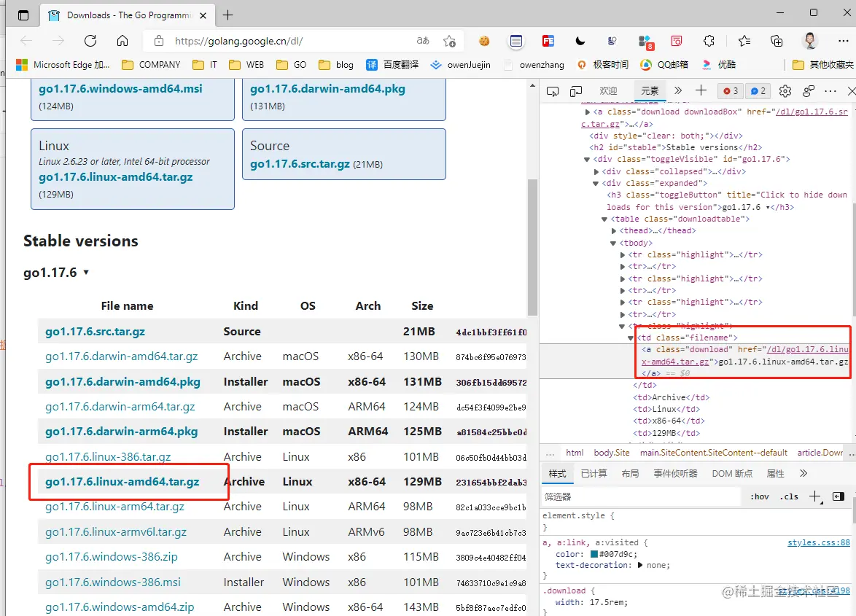The image size is (856, 616).
Task: Toggle the computed styles sidebar pane icon
Action: (839, 496)
